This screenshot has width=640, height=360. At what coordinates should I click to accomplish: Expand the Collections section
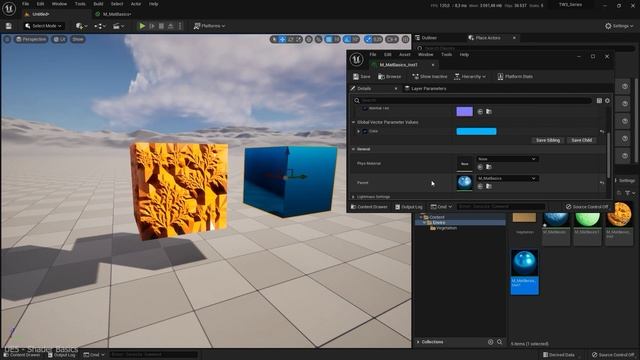pos(418,342)
